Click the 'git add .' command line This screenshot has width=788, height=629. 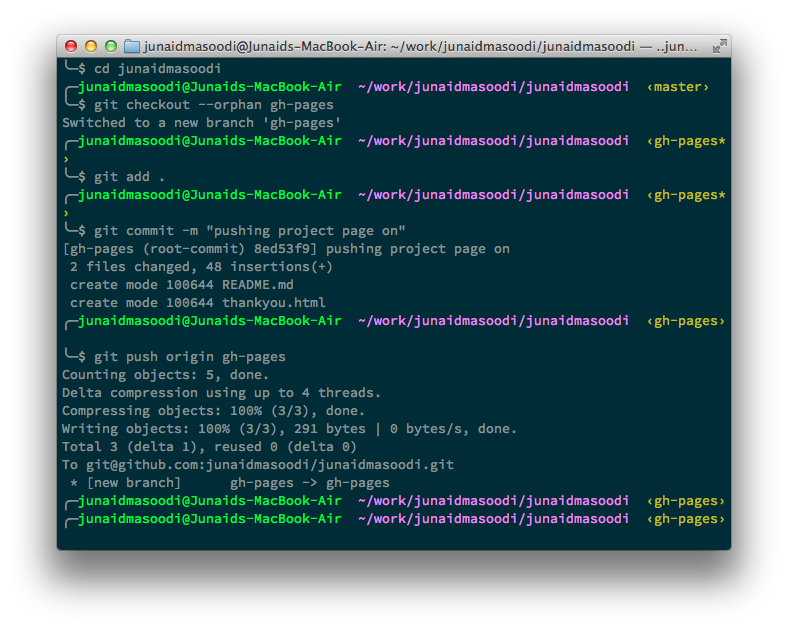point(129,177)
